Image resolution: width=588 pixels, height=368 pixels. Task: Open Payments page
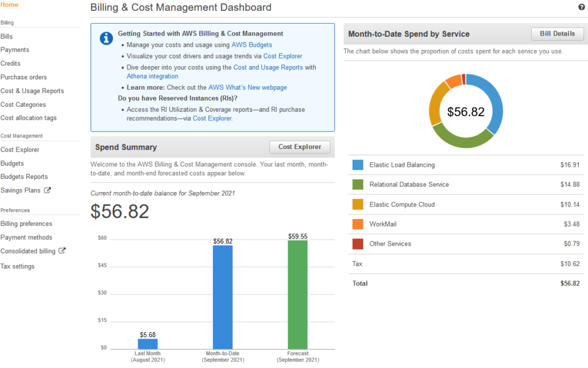[14, 49]
